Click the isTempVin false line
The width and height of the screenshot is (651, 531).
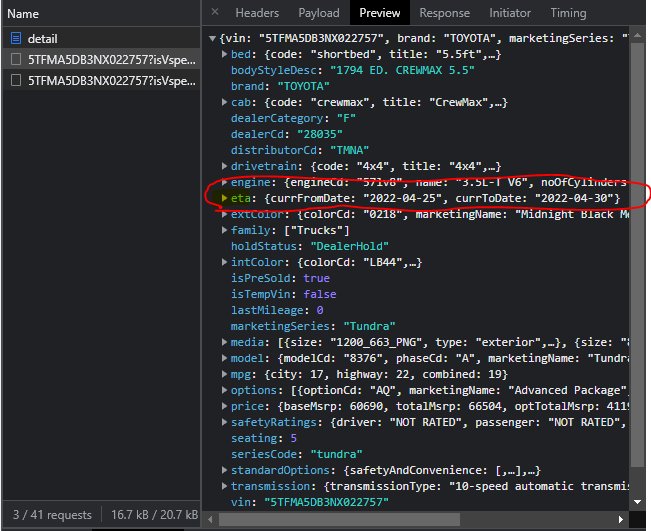pyautogui.click(x=284, y=294)
